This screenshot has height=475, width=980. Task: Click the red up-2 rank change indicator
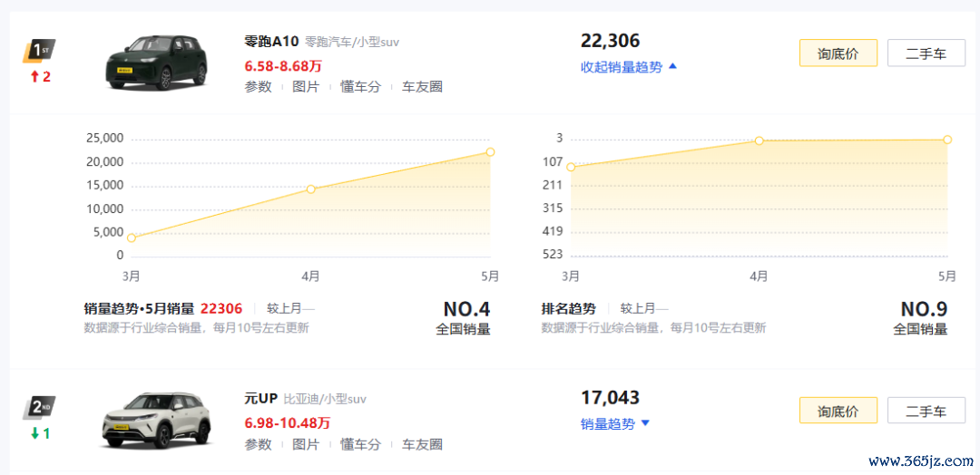39,77
